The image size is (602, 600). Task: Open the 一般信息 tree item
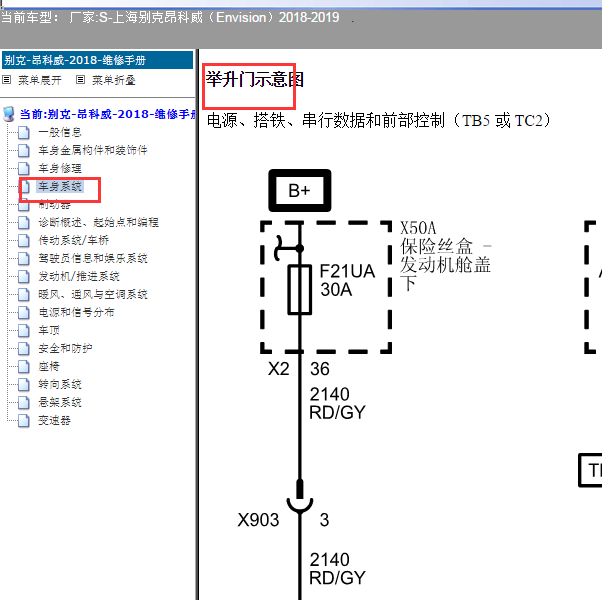coord(60,132)
